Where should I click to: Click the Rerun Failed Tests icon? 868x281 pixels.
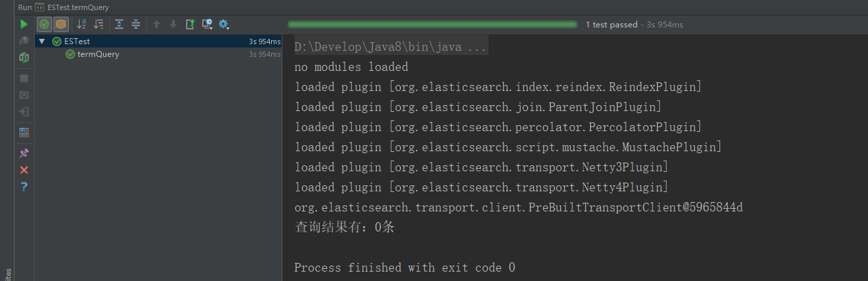tap(24, 41)
